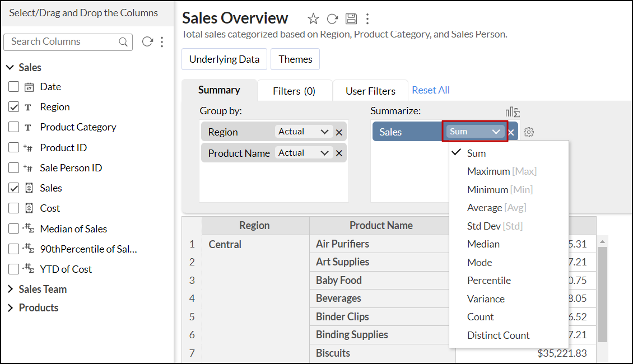Click the Reset All link
633x364 pixels.
tap(431, 90)
